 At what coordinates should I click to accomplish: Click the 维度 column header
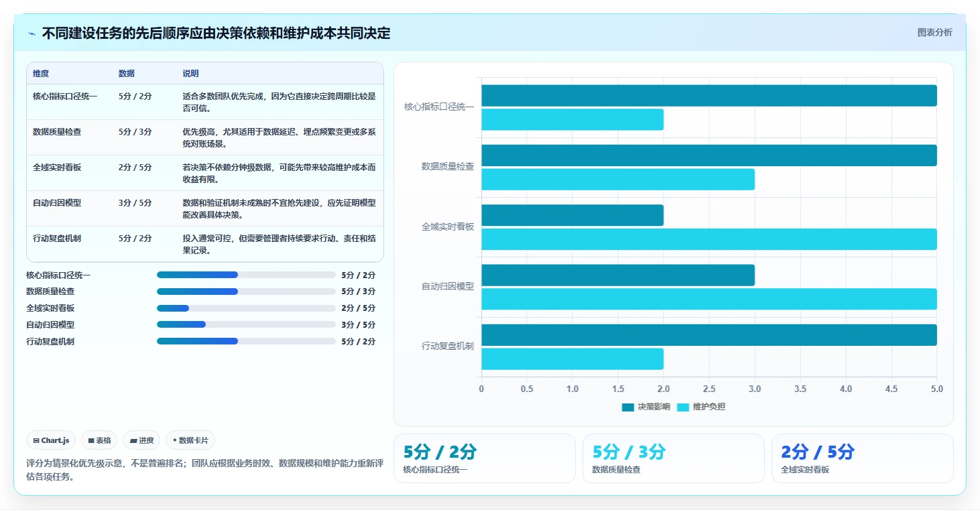point(41,73)
